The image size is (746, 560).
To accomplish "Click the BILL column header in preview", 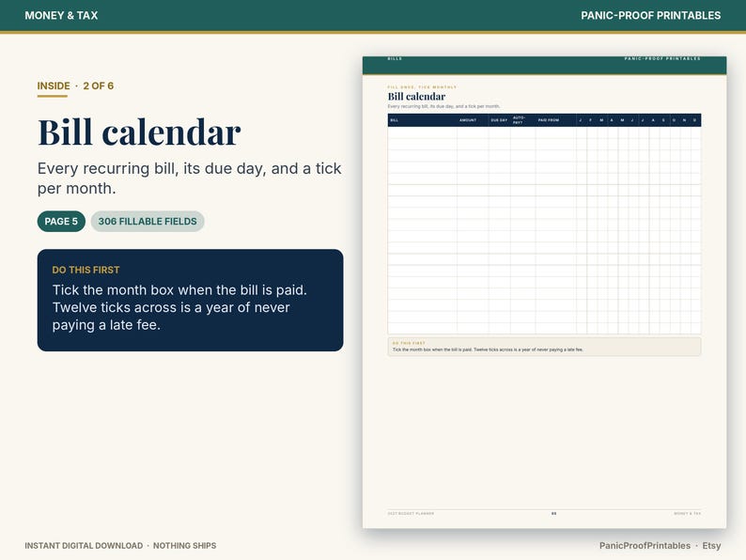I will (x=395, y=120).
